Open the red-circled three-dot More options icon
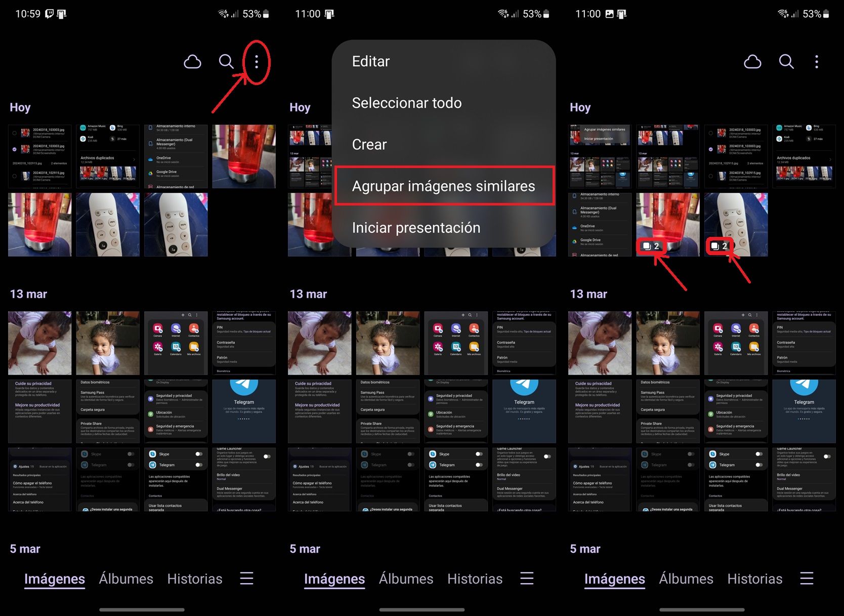Screen dimensions: 844x616 click(257, 63)
